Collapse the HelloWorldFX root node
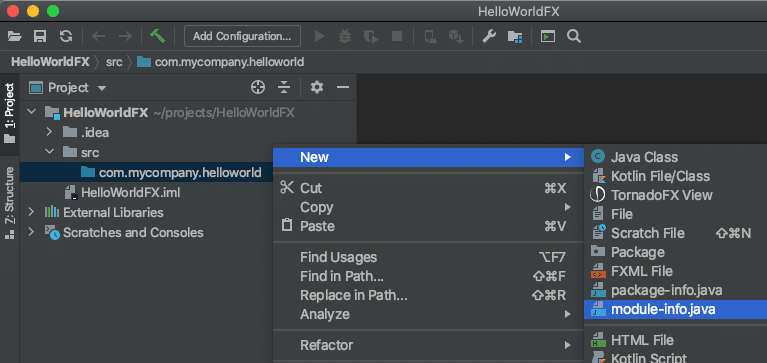This screenshot has height=363, width=767. tap(32, 112)
